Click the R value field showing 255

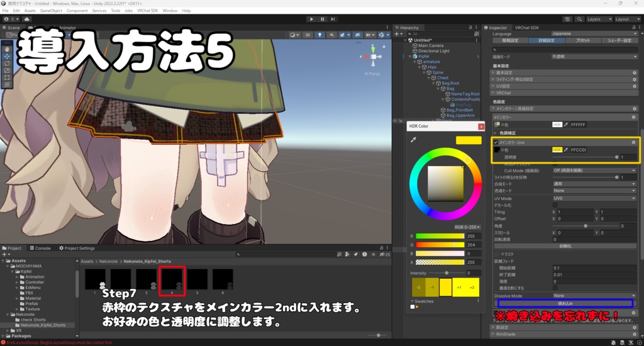click(x=474, y=237)
